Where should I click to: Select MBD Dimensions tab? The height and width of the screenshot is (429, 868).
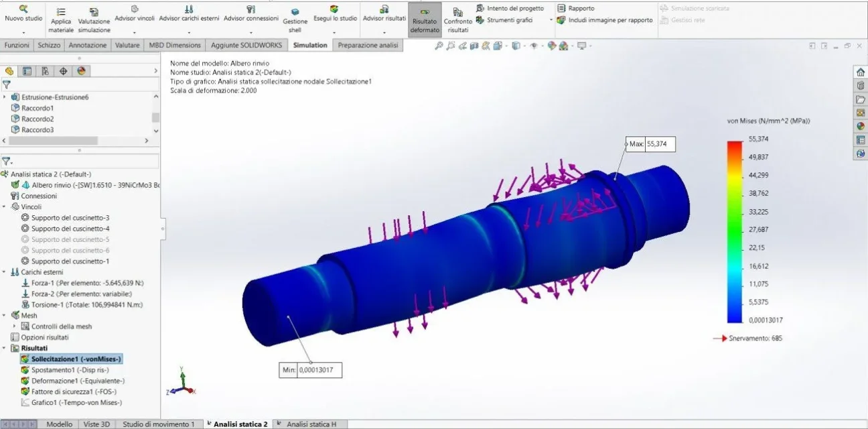(x=175, y=45)
